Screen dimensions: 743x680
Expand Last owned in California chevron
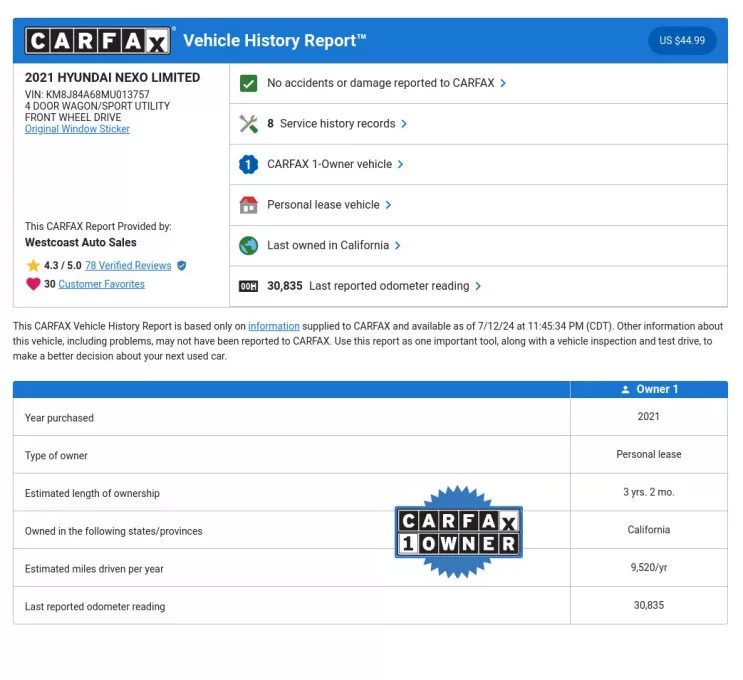coord(398,245)
